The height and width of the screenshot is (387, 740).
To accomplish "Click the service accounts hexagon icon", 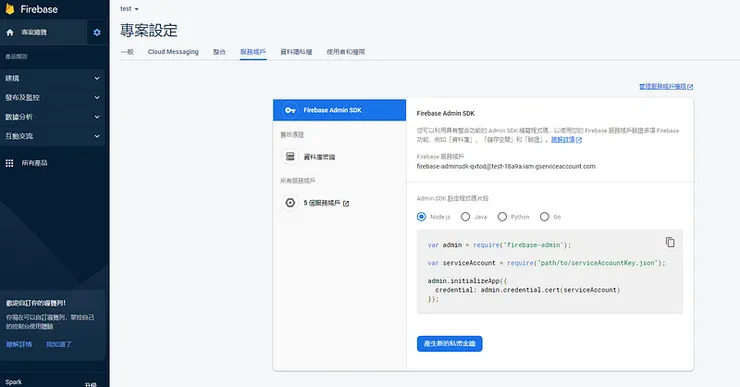I will [x=290, y=202].
